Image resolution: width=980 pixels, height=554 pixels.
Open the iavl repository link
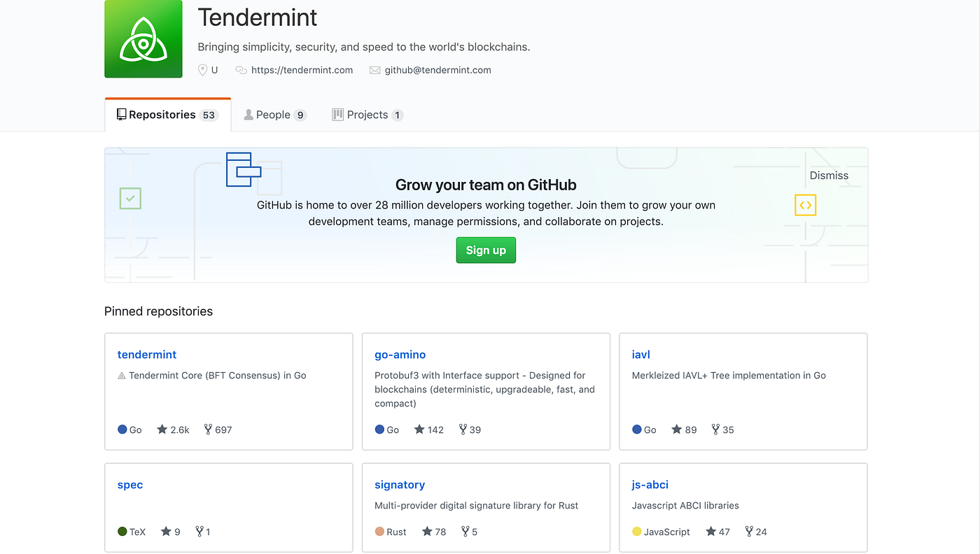coord(641,355)
